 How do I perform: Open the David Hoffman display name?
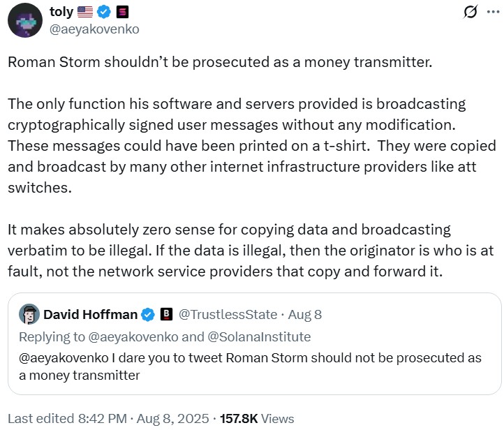click(90, 314)
